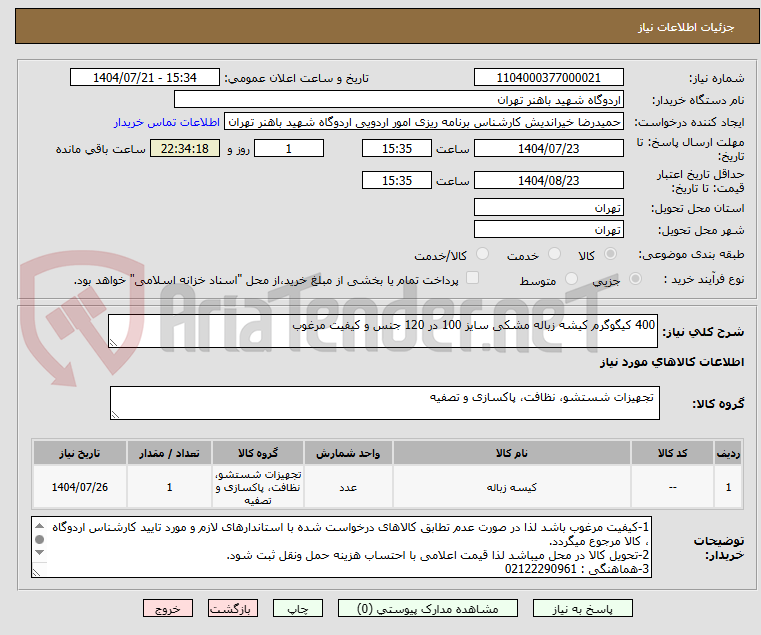761x635 pixels.
Task: Select the متوسط purchase type radio
Action: 571,279
